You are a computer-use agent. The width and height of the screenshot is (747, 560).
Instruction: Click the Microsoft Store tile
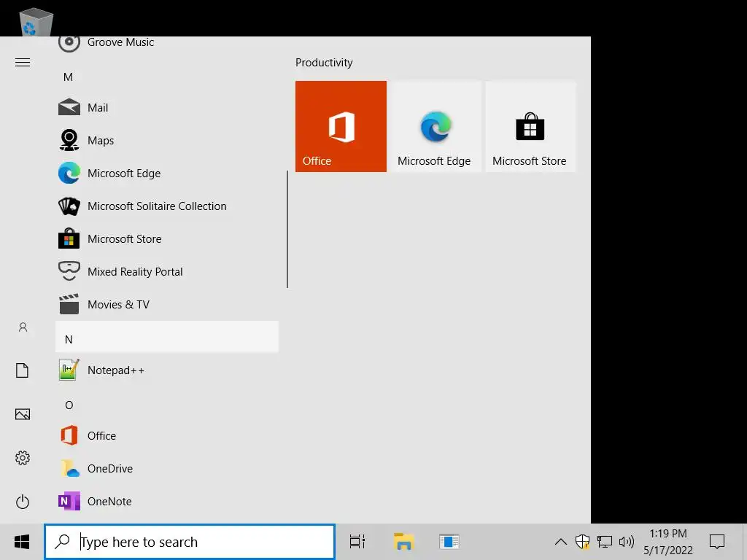530,126
